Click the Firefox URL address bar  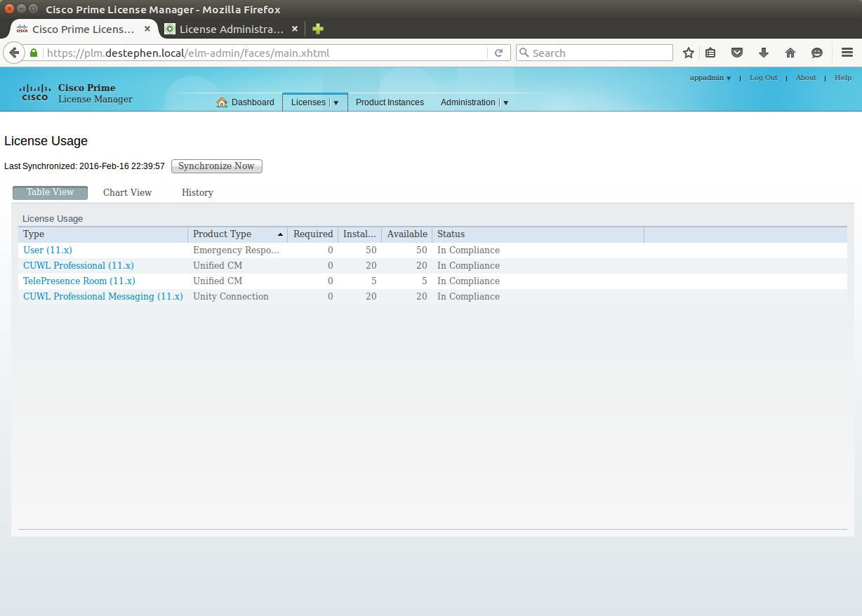click(x=265, y=53)
